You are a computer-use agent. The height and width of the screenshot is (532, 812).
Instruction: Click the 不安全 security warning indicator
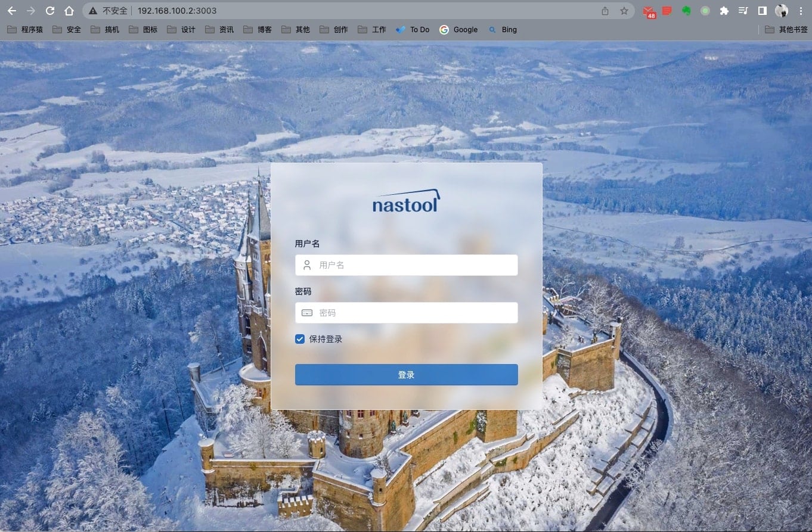(x=109, y=11)
